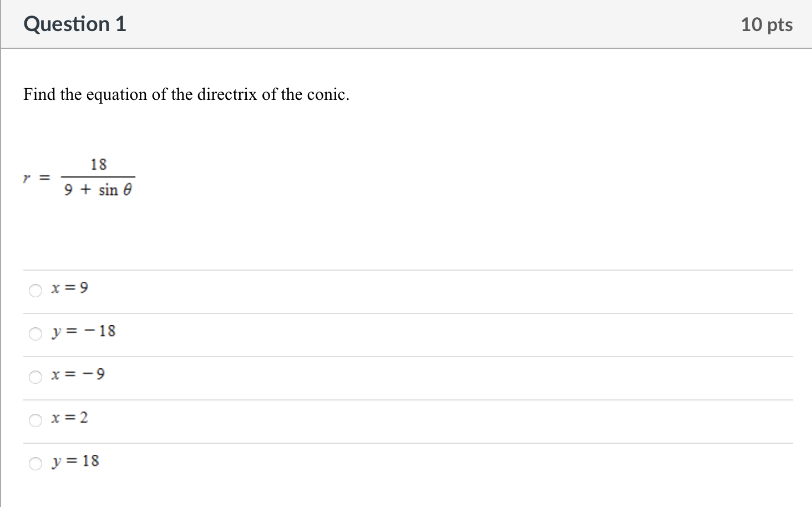This screenshot has height=507, width=812.
Task: Click the '10 pts' points indicator
Action: 767,24
